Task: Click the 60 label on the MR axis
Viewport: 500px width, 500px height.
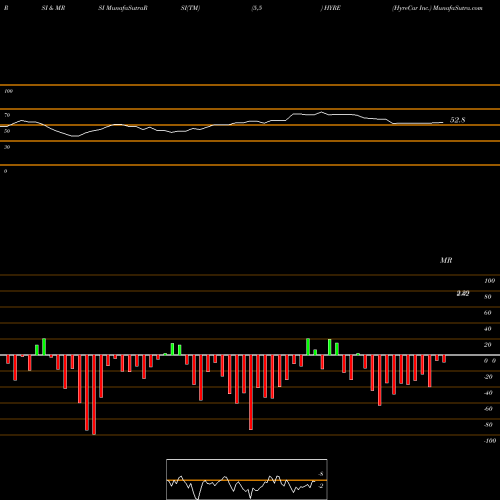Action: 488,313
